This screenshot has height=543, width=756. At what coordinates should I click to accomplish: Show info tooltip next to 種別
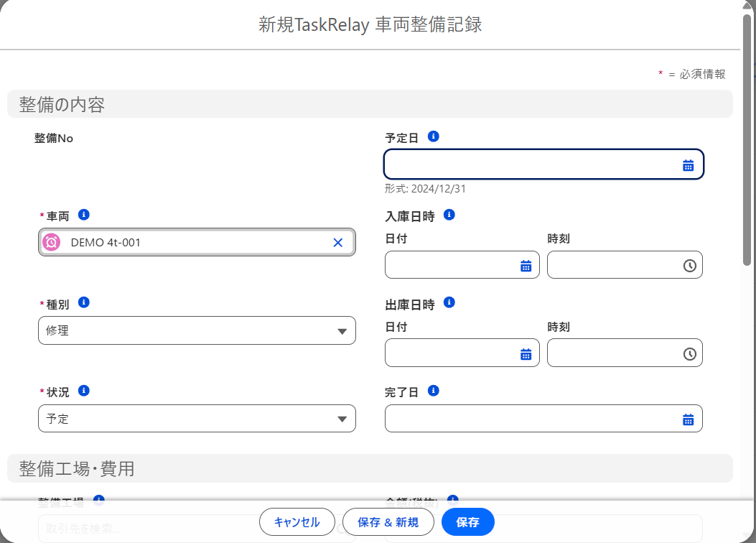click(x=84, y=302)
